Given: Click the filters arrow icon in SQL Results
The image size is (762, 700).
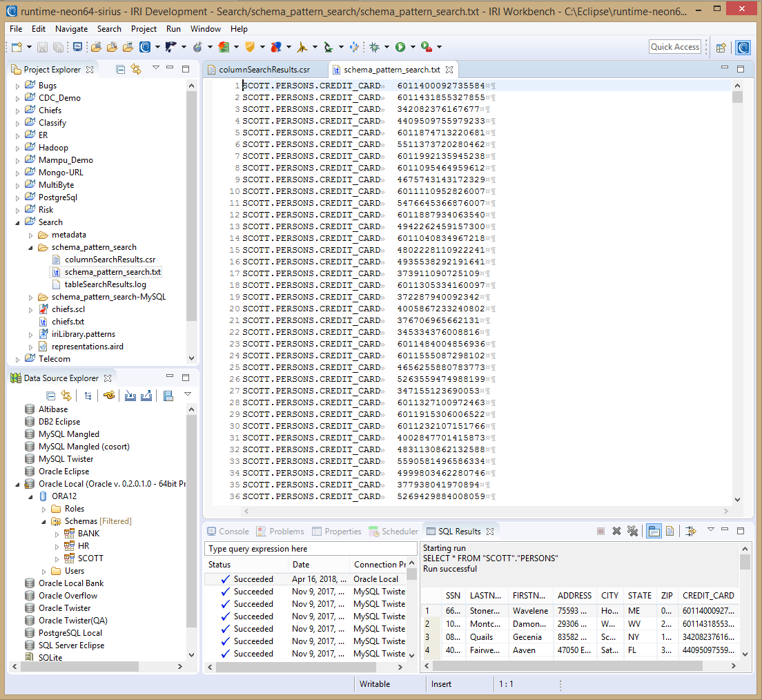Looking at the screenshot, I should pyautogui.click(x=690, y=531).
